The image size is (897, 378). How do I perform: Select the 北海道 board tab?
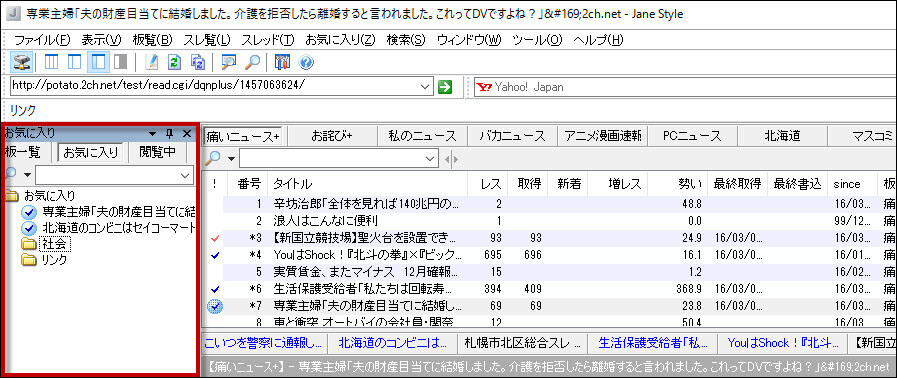782,136
